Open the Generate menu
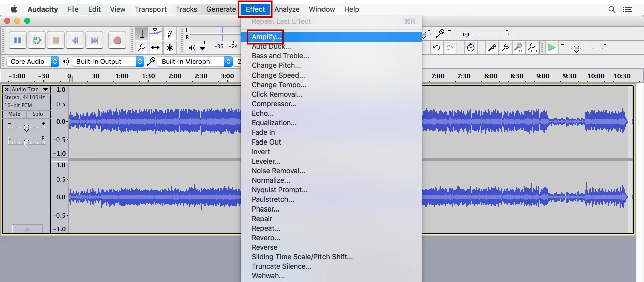Screen dimensions: 644x282 [221, 9]
